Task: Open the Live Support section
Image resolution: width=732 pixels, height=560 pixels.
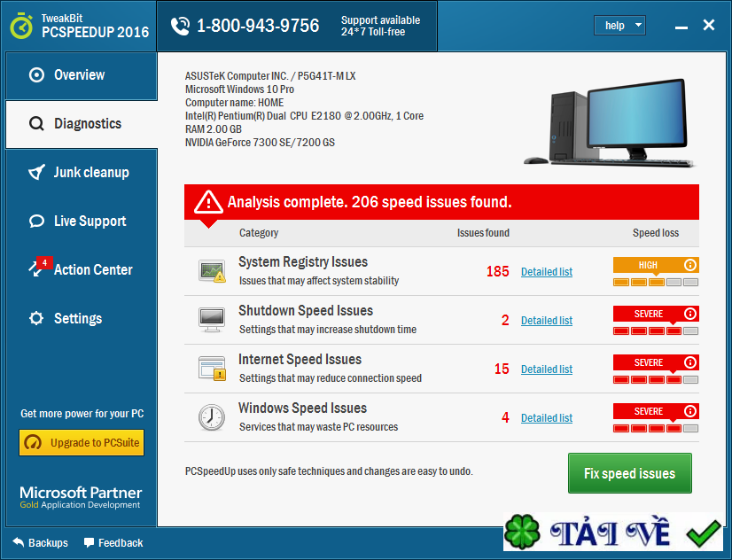Action: (x=82, y=222)
